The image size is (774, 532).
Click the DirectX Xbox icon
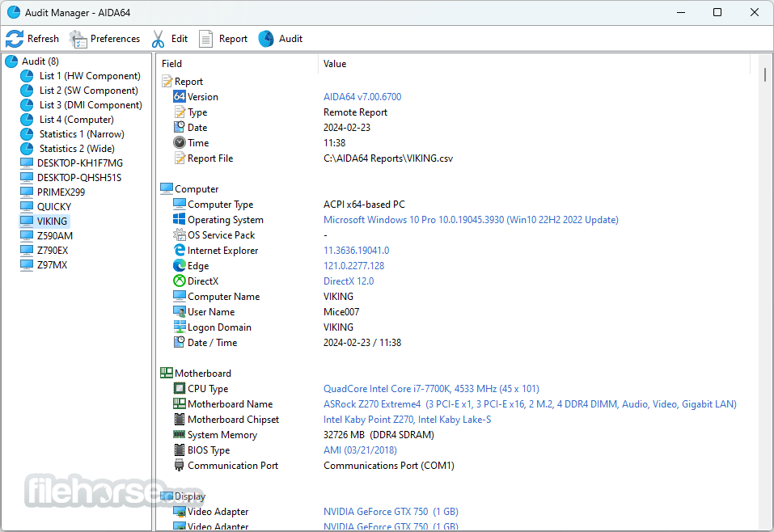coord(180,281)
